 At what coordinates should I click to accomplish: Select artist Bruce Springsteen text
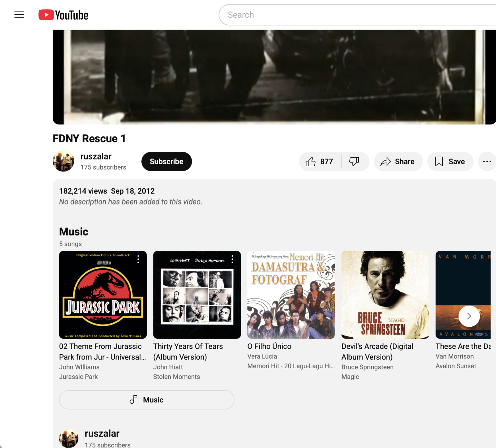(x=367, y=367)
